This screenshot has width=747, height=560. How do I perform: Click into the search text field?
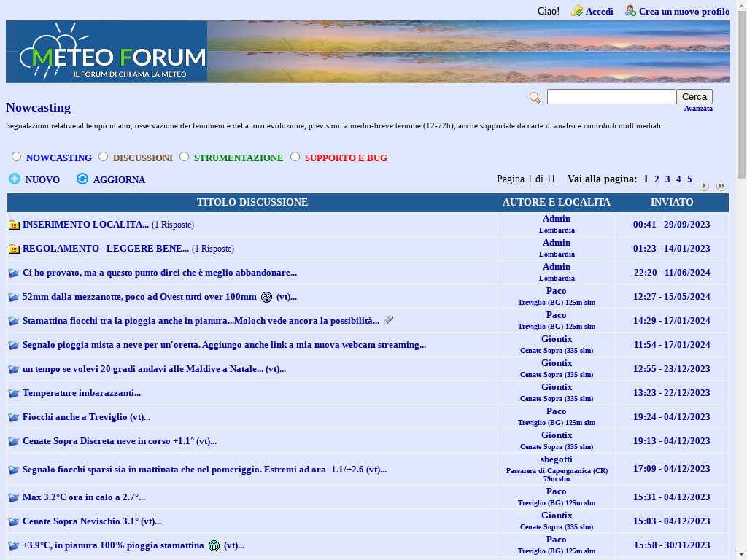click(x=611, y=97)
